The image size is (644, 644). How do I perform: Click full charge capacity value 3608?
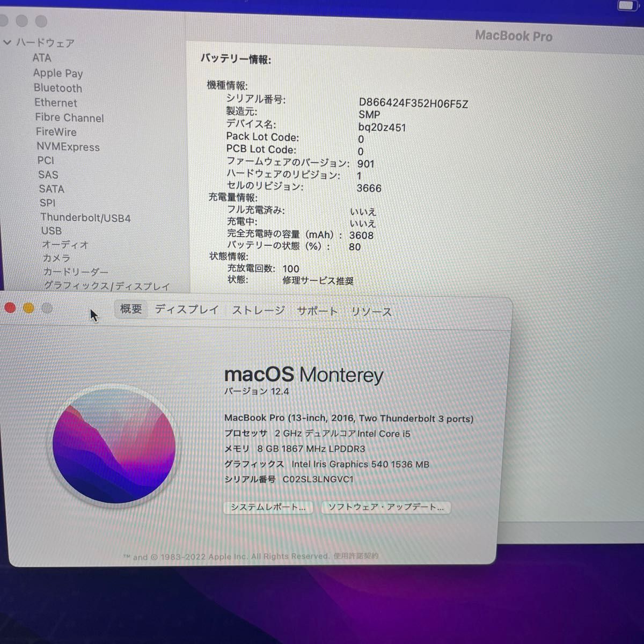(x=361, y=236)
